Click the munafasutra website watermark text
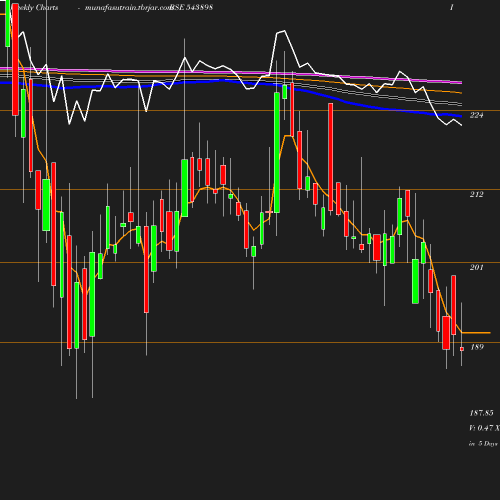 tap(128, 7)
